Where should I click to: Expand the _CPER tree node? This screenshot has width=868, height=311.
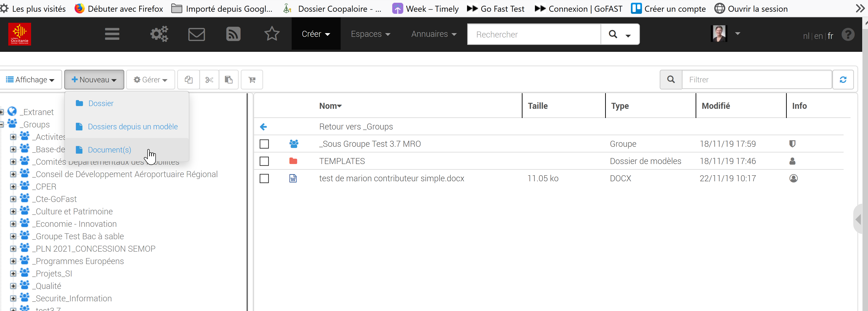coord(13,187)
